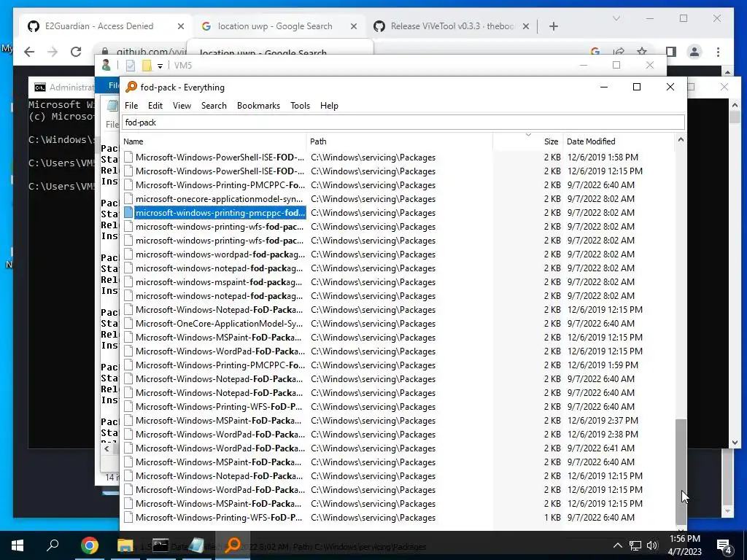Select the microsoft-windows-wordpad-fod-packag file
Viewport: 747px width, 560px height.
(x=219, y=254)
